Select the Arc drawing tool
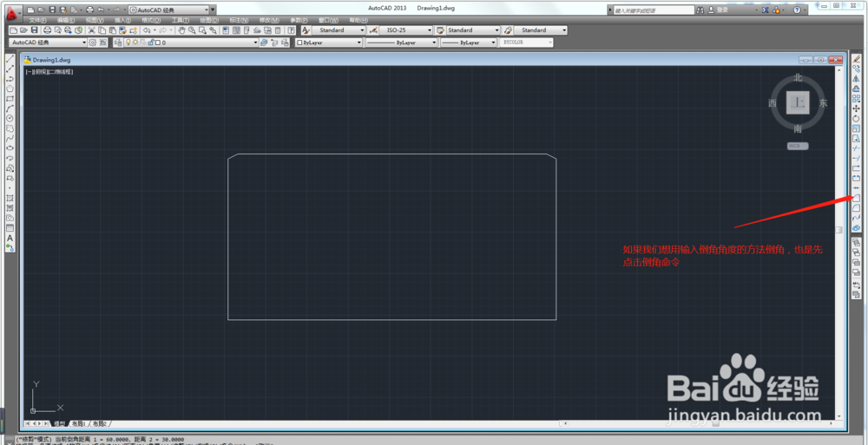 point(10,108)
